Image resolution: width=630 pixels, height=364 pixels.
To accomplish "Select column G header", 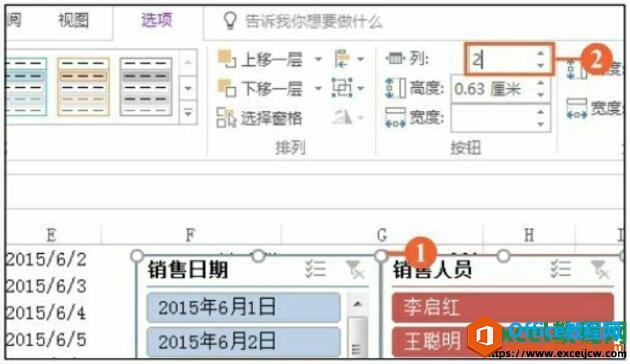I will point(382,235).
